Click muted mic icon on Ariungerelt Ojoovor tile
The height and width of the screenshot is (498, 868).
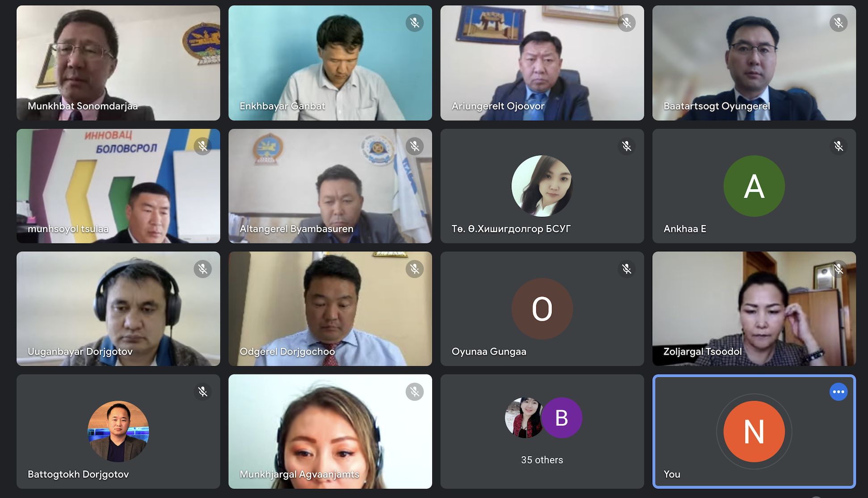pos(627,23)
